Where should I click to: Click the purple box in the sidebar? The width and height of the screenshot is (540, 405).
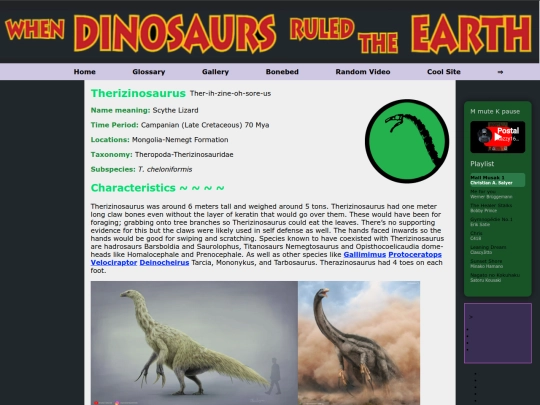[x=498, y=333]
